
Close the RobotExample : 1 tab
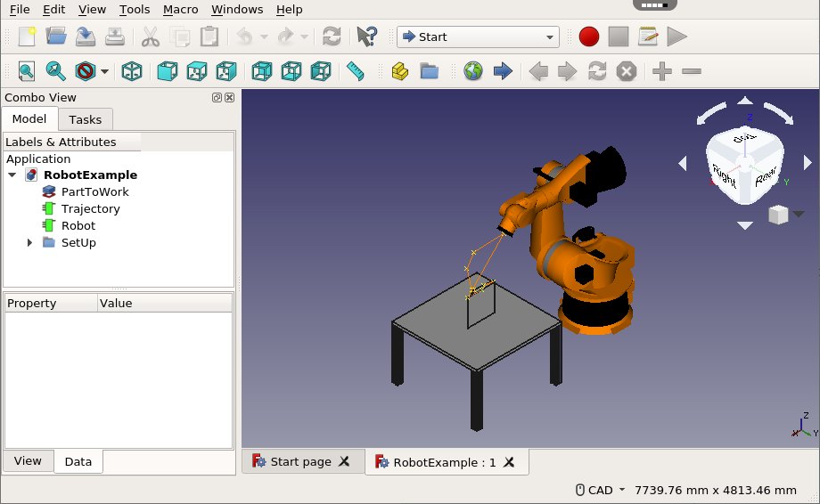(x=509, y=462)
